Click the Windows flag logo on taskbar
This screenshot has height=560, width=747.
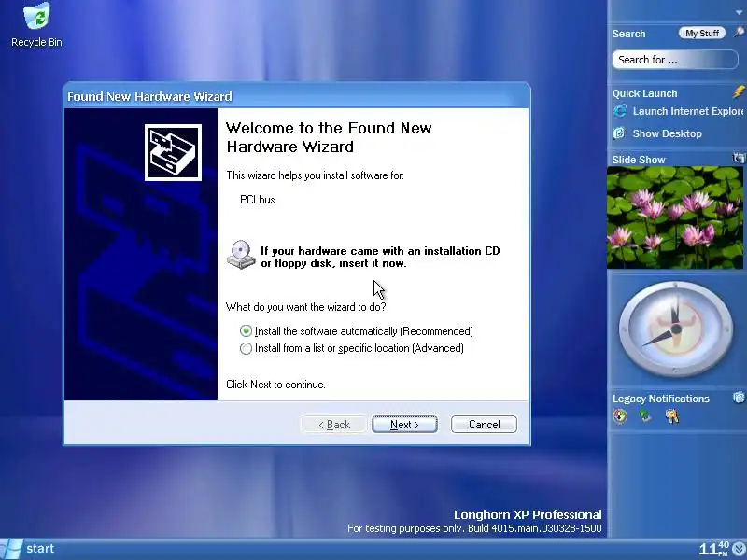(10, 549)
